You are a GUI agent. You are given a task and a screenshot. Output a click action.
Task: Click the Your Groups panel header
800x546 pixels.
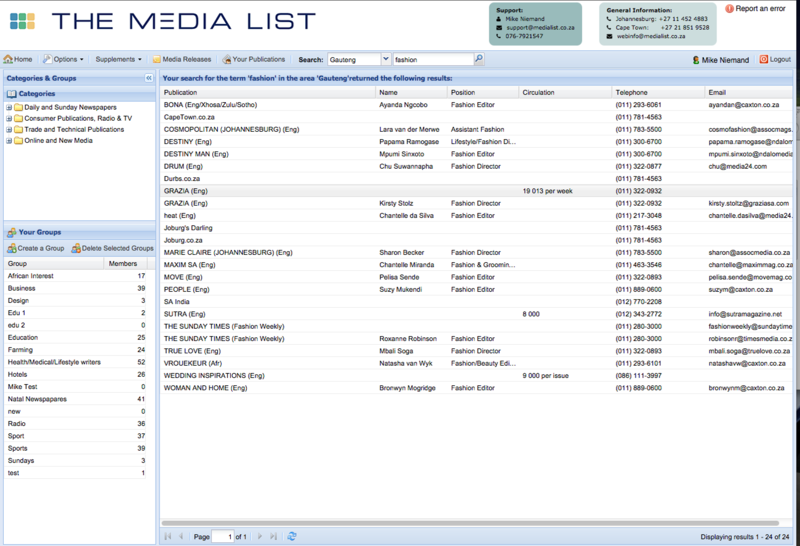(80, 232)
